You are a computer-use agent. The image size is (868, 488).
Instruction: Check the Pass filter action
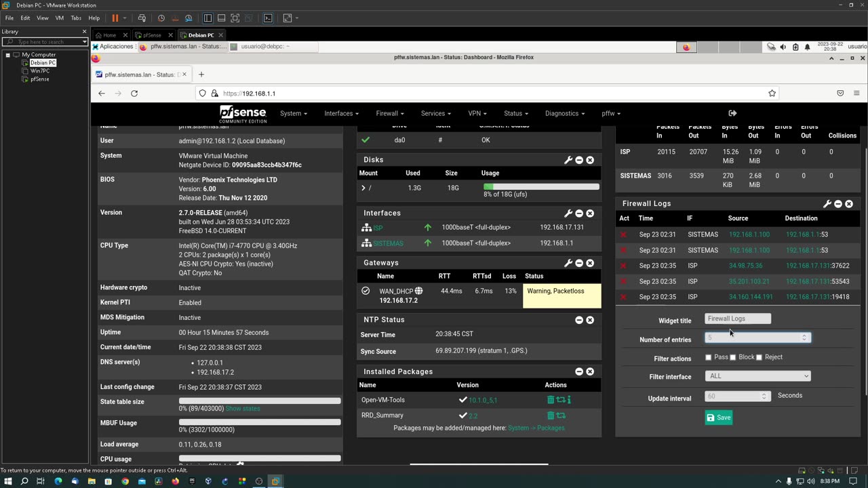coord(708,357)
